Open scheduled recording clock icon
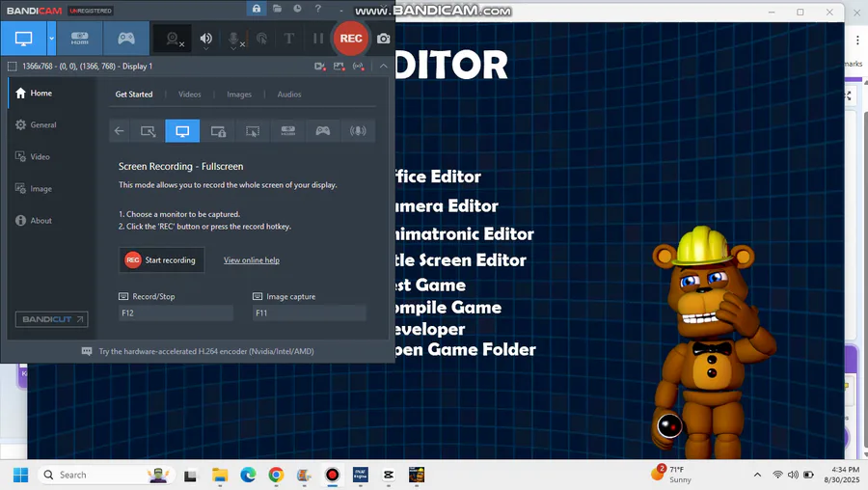Image resolution: width=868 pixels, height=490 pixels. click(297, 9)
